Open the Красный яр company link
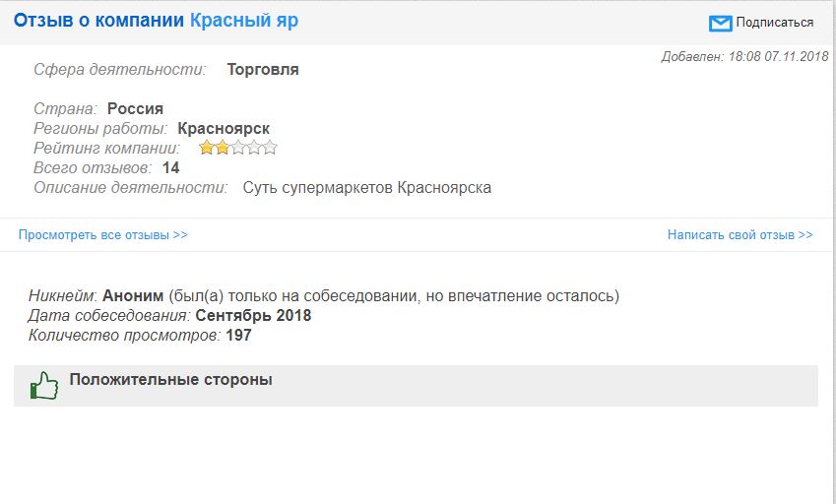 click(243, 21)
